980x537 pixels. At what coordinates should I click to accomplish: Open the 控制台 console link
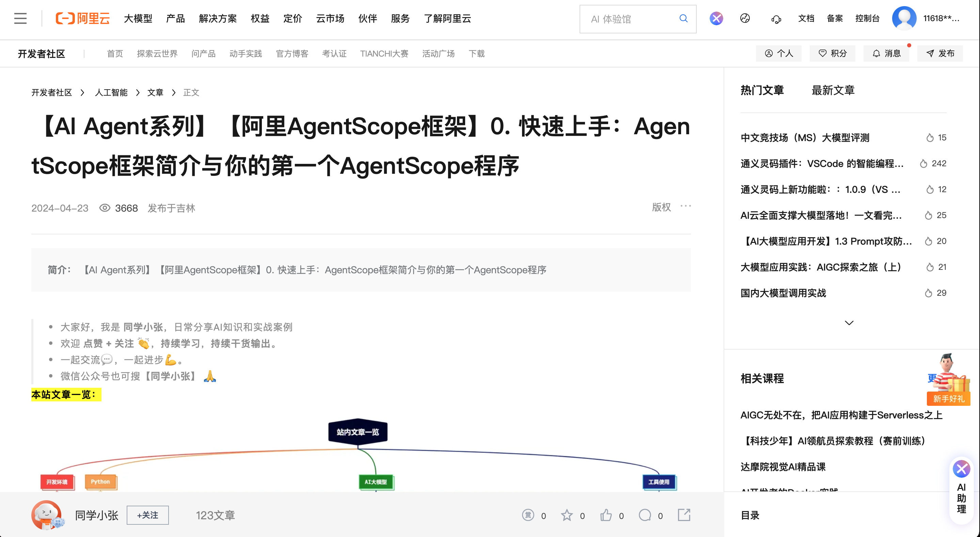coord(868,18)
